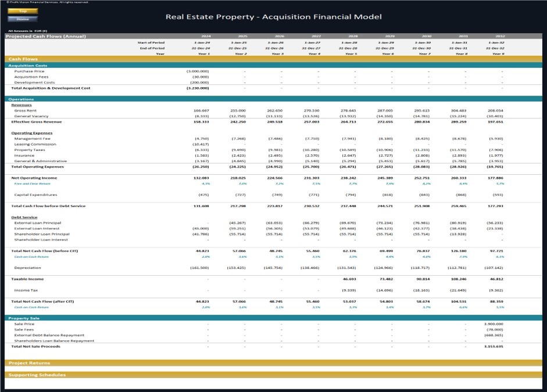
Task: Select the Acquisition Costs teal header
Action: point(273,66)
